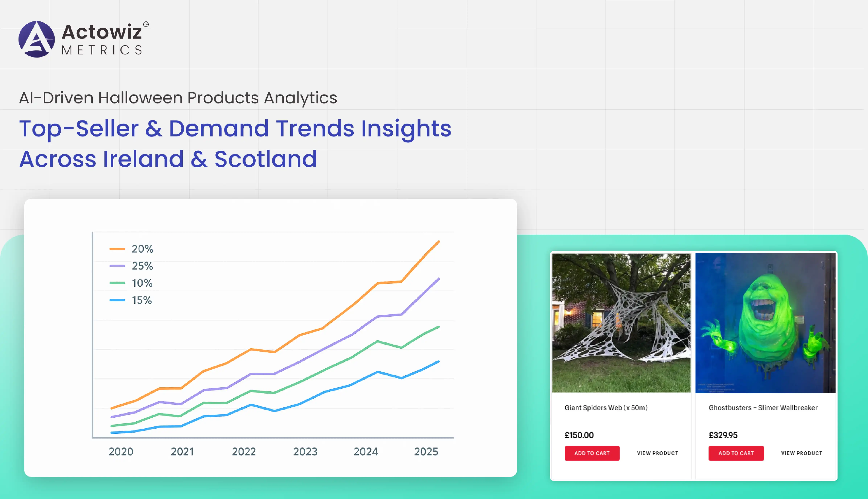Select the 2020 axis label

tap(121, 451)
